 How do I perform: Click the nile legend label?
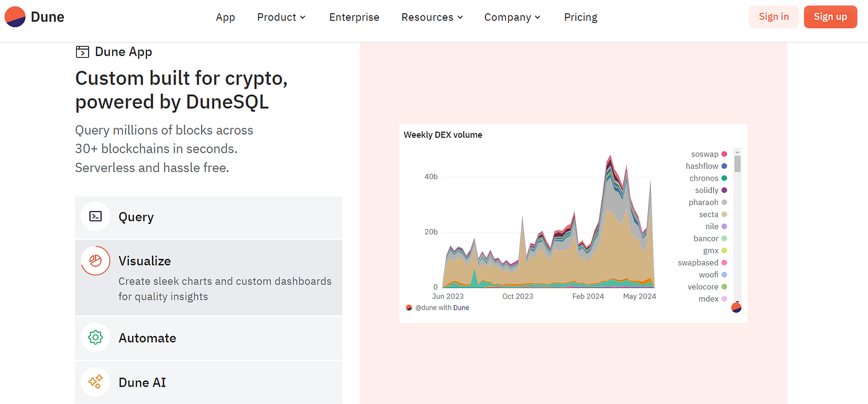pos(712,227)
